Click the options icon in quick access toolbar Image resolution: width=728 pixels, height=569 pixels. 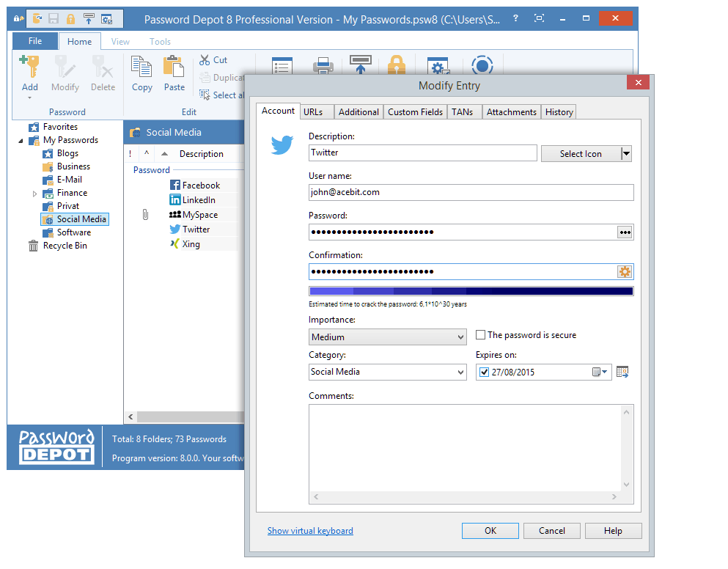pyautogui.click(x=107, y=18)
